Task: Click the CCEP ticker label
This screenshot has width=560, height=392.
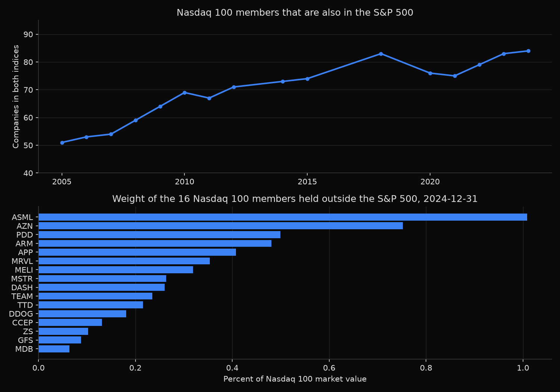Action: pos(23,323)
